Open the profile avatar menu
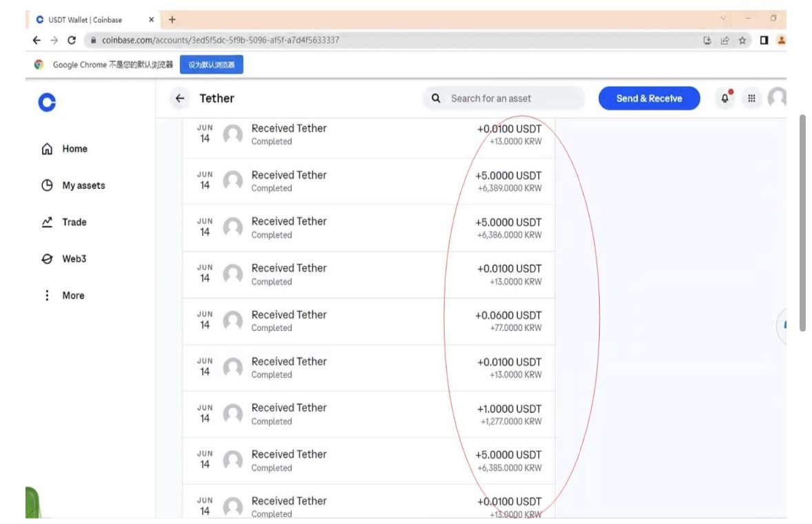 (x=777, y=98)
